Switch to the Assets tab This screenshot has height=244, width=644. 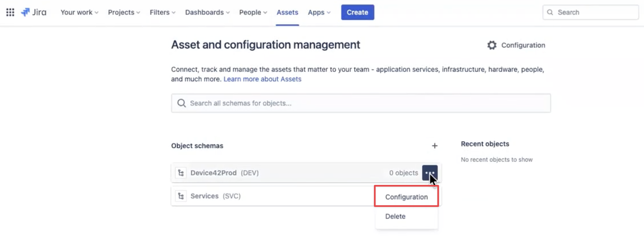coord(287,12)
